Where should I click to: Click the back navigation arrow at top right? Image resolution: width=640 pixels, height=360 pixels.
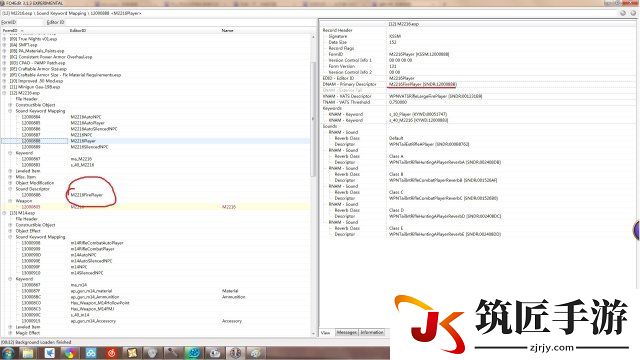click(x=623, y=13)
